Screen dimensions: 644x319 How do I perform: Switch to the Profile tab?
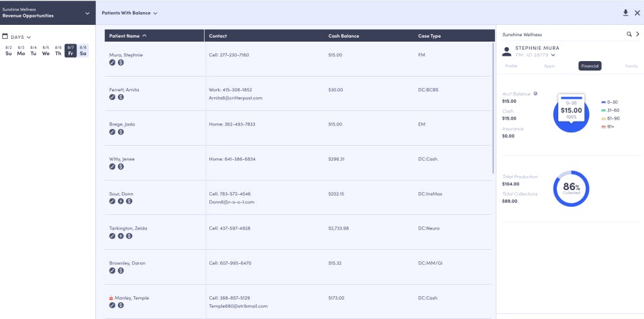tap(511, 66)
